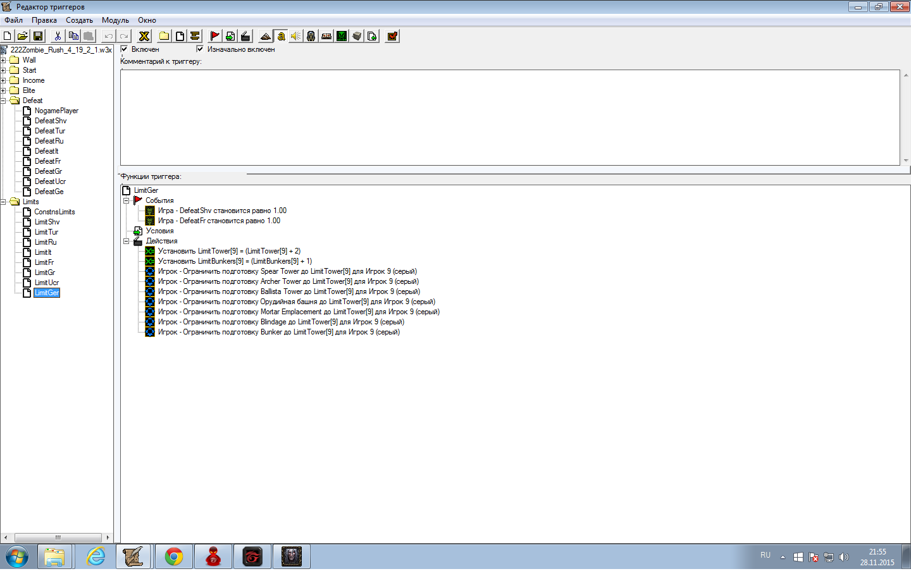Add a new event (red flag icon)
The width and height of the screenshot is (911, 588).
[215, 36]
